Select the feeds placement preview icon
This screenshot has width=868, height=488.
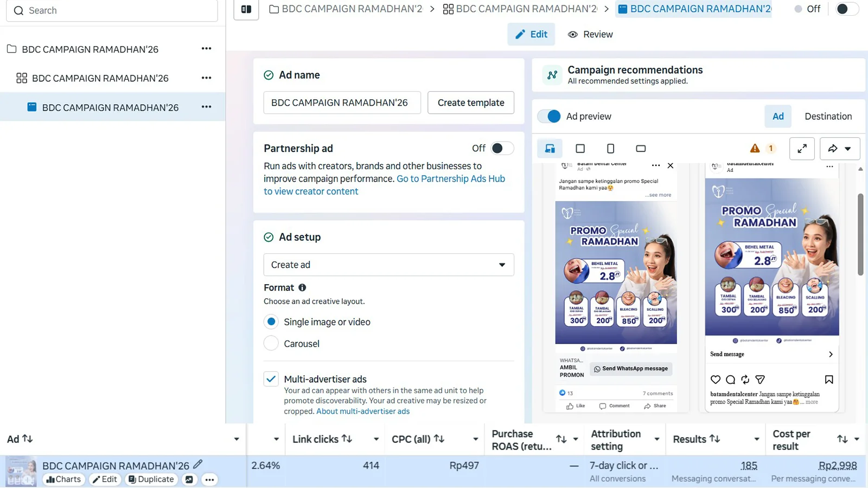click(x=550, y=149)
